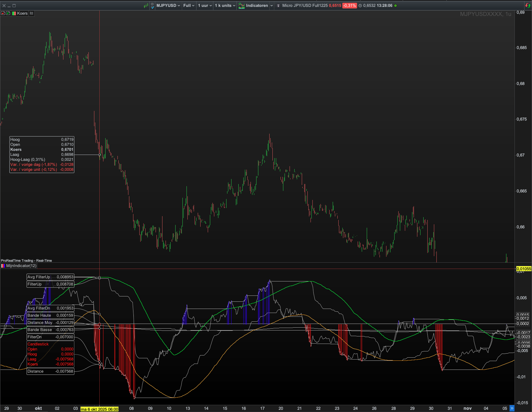Change the 1 uur timeframe dropdown
Screen dimensions: 532x412
[x=205, y=6]
